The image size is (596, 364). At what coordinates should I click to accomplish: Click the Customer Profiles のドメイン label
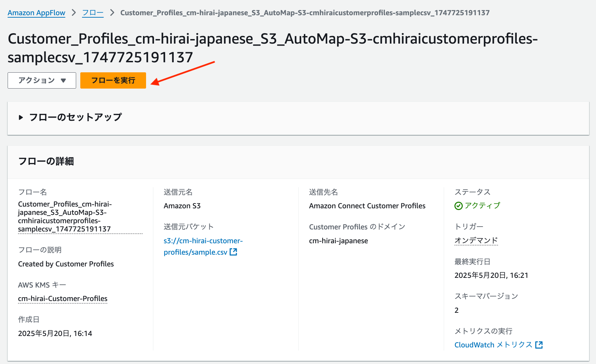click(357, 226)
